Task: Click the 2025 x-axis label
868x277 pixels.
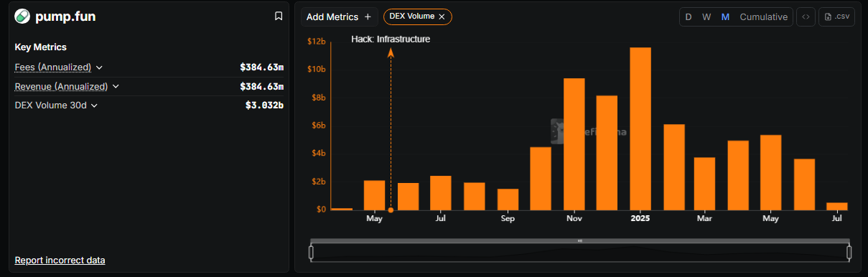Action: [x=640, y=218]
